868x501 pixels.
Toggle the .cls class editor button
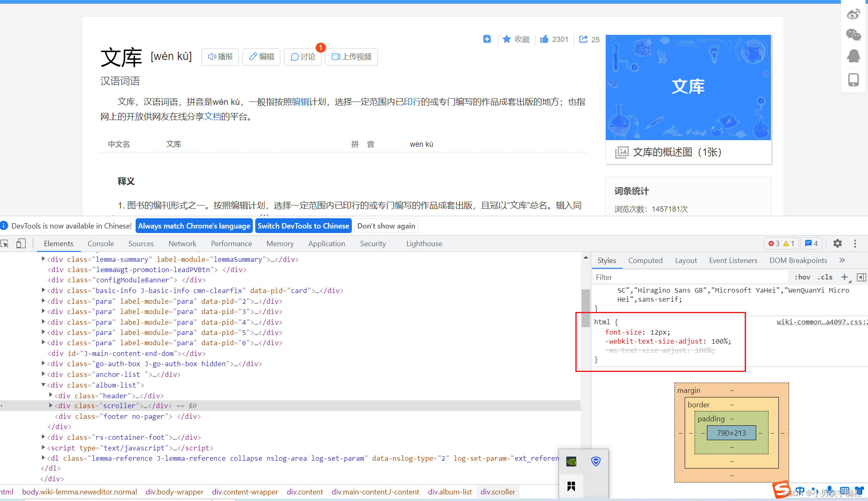click(x=825, y=277)
